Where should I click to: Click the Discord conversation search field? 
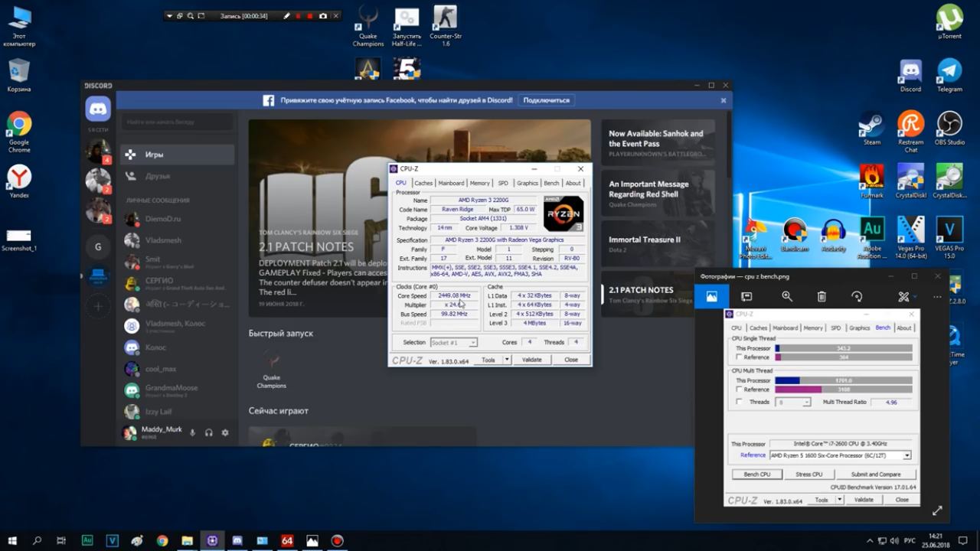click(x=177, y=122)
